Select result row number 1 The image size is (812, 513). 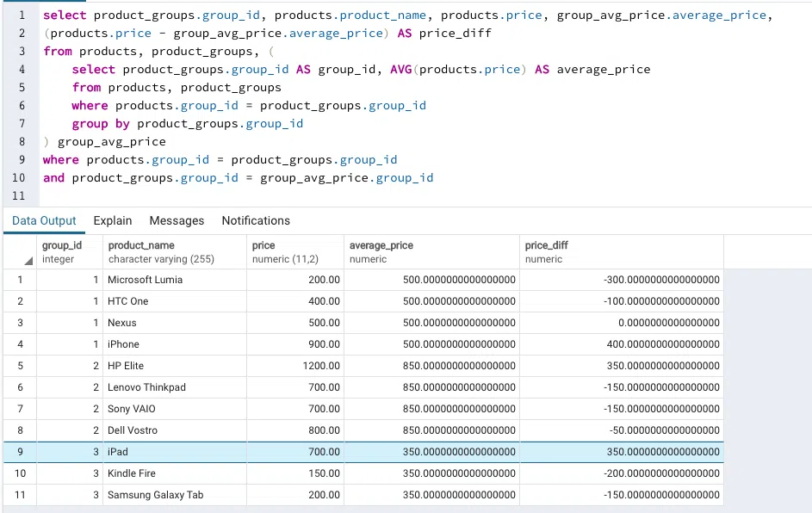pos(20,280)
